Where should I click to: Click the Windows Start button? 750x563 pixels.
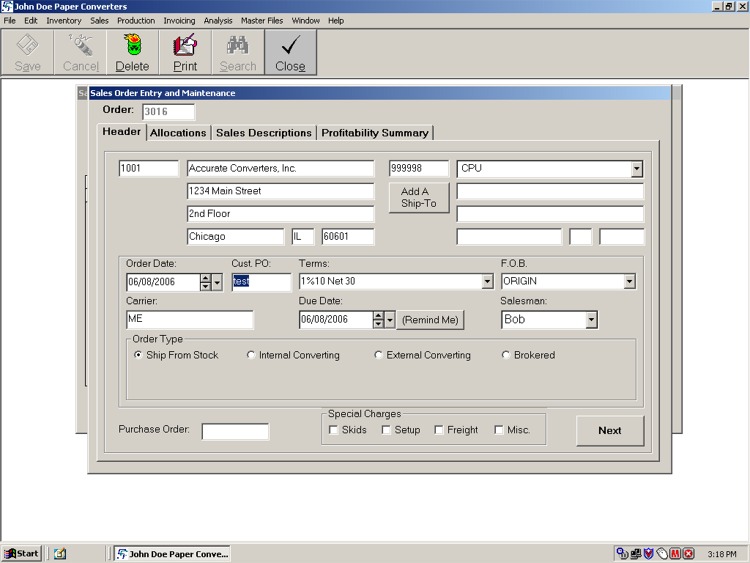[x=21, y=553]
